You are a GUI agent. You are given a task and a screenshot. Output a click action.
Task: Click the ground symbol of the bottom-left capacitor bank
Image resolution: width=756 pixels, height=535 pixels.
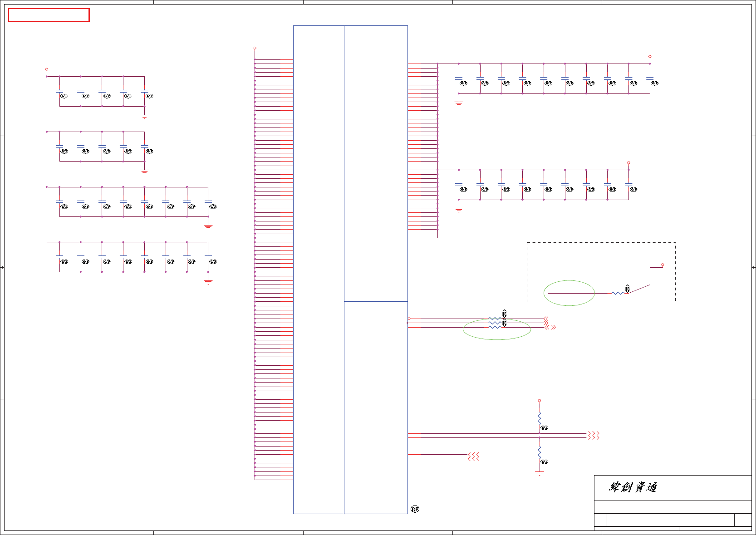[208, 282]
